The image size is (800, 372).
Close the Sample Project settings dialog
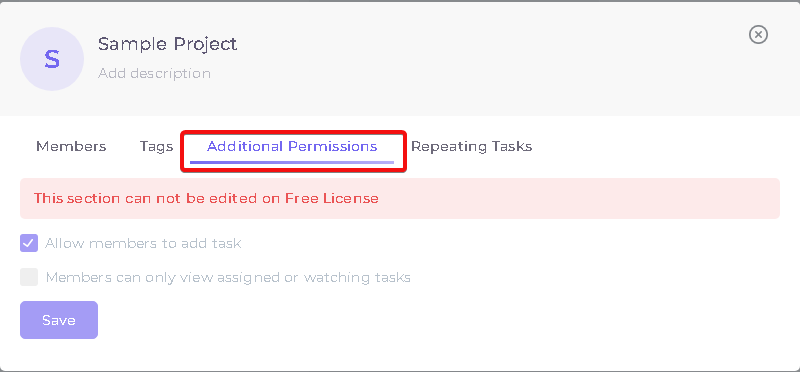[x=758, y=35]
